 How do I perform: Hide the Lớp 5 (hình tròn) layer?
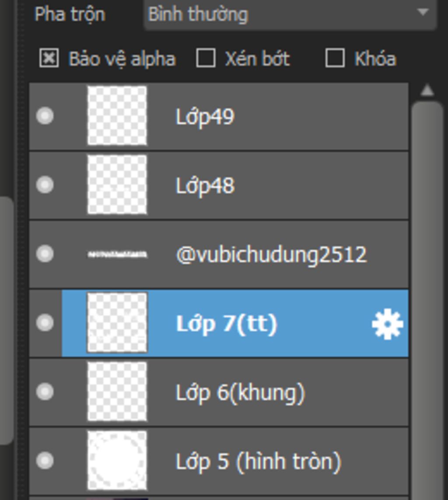(x=45, y=461)
